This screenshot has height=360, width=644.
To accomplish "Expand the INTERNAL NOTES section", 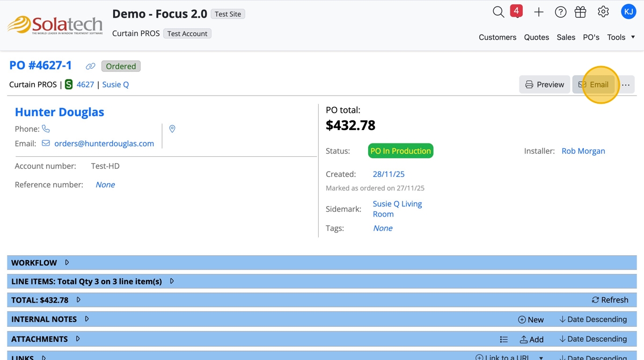I will click(x=87, y=319).
